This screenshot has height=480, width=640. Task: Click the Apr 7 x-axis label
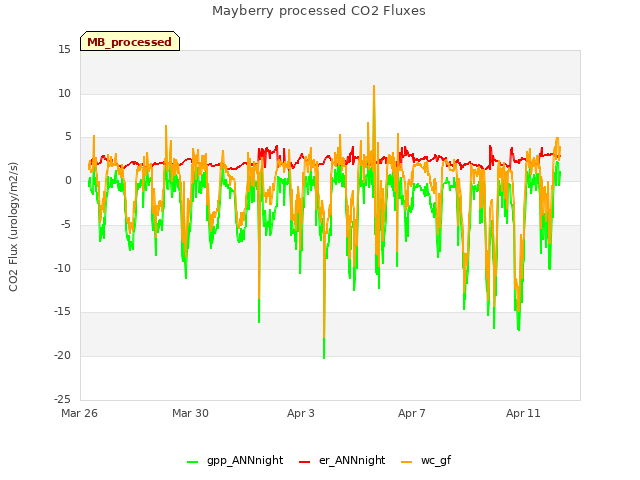(x=412, y=413)
